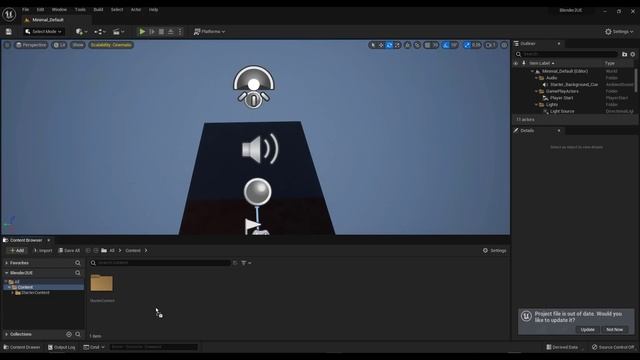
Task: Open scale snap value 0.25
Action: [x=476, y=45]
